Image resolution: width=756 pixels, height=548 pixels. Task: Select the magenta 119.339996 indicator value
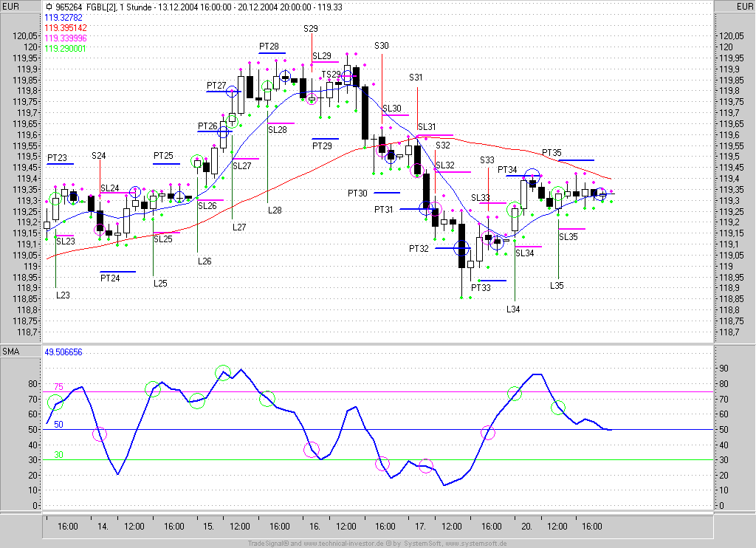point(66,38)
